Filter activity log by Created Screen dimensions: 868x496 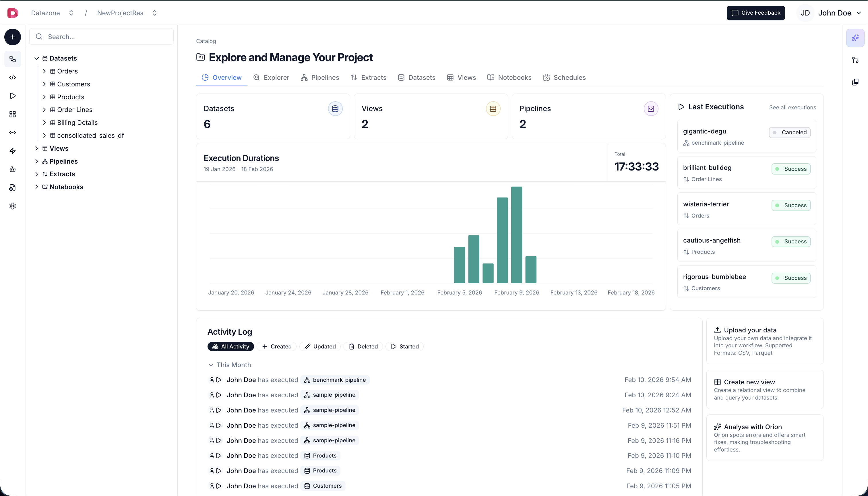[x=277, y=346]
